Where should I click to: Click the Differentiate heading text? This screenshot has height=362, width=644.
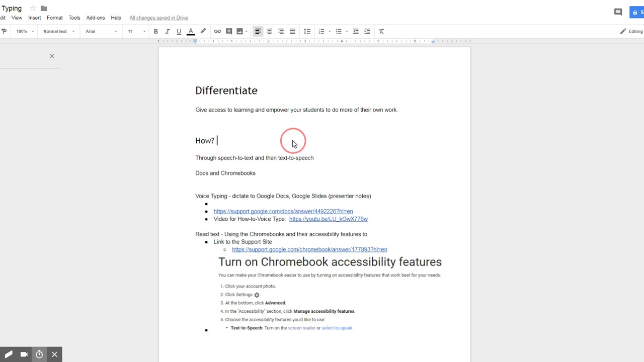coord(226,90)
